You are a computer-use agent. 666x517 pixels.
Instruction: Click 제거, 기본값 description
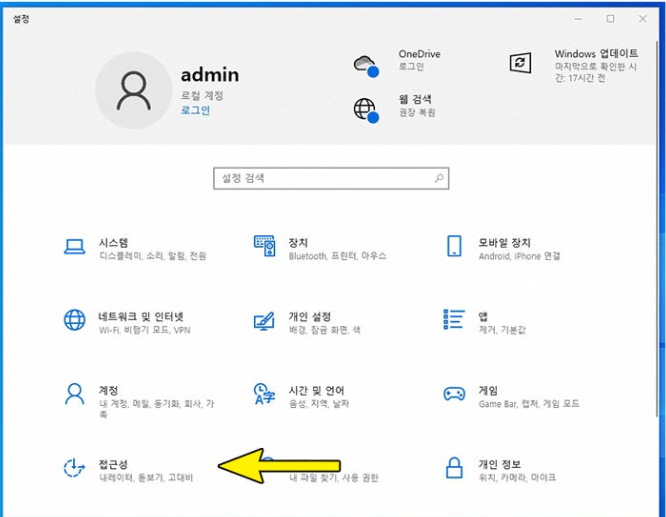click(x=502, y=330)
